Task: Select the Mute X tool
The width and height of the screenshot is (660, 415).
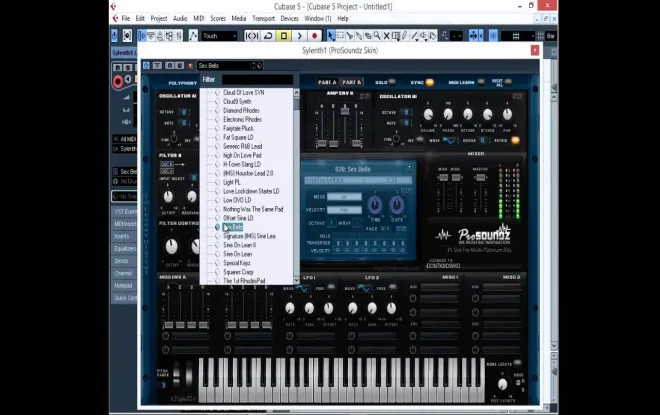Action: point(386,36)
